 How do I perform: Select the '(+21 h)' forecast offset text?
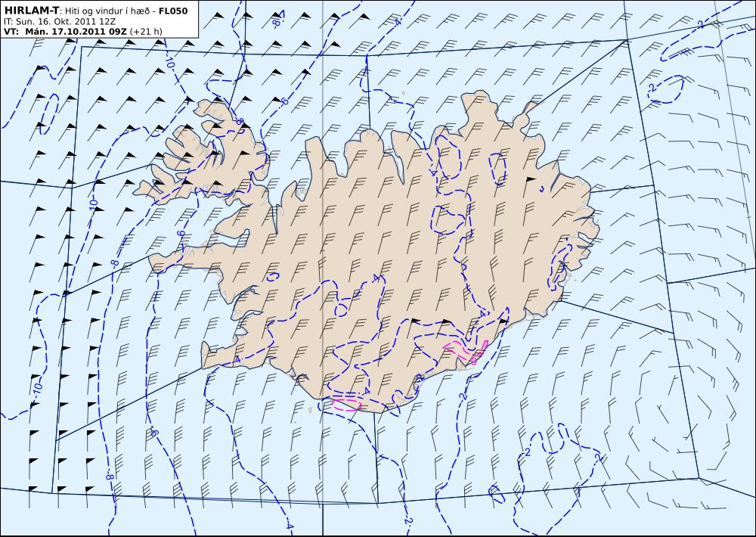pos(146,32)
